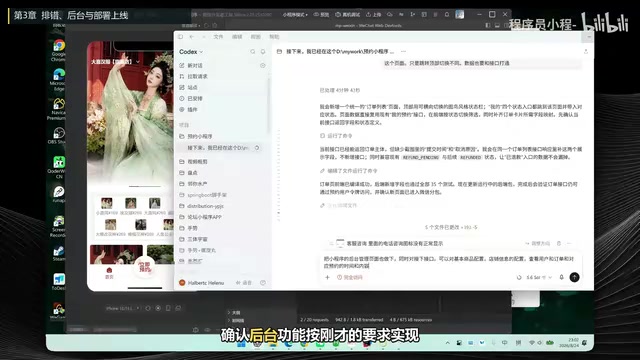Open the third menu item in Codex menu bar
Screen dimensions: 640x360
coord(256,37)
